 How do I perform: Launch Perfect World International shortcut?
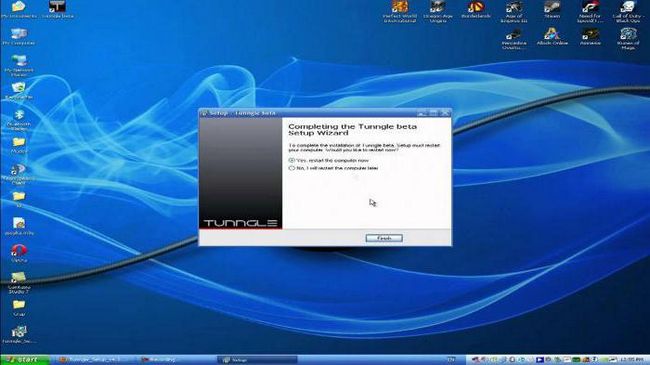point(400,12)
